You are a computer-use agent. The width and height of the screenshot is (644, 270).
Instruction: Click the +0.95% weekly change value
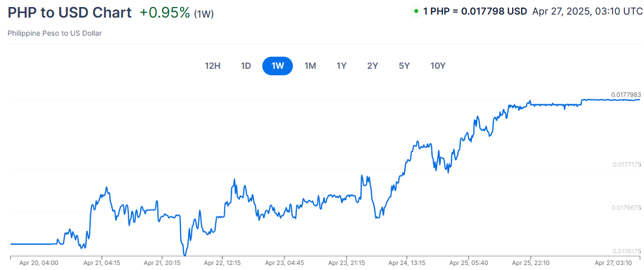(165, 13)
